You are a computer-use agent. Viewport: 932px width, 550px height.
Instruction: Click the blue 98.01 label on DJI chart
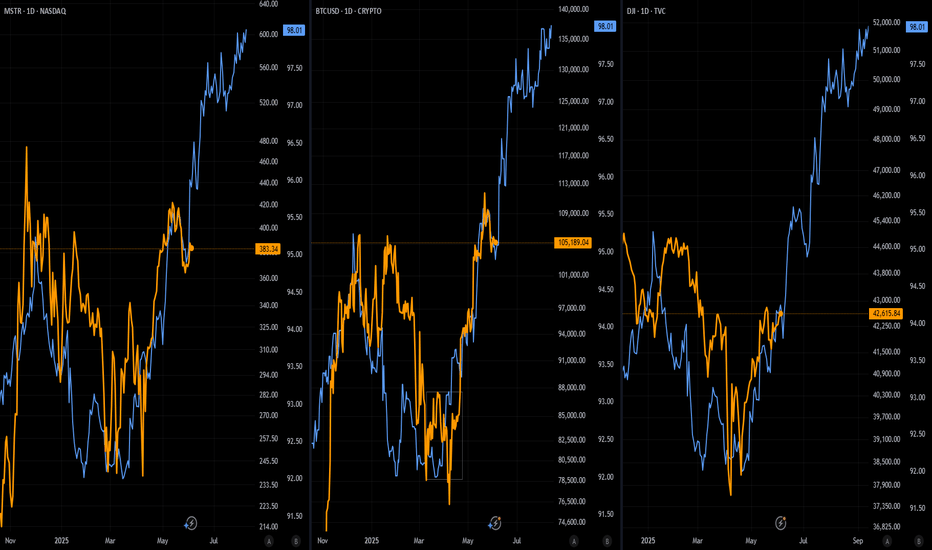917,27
